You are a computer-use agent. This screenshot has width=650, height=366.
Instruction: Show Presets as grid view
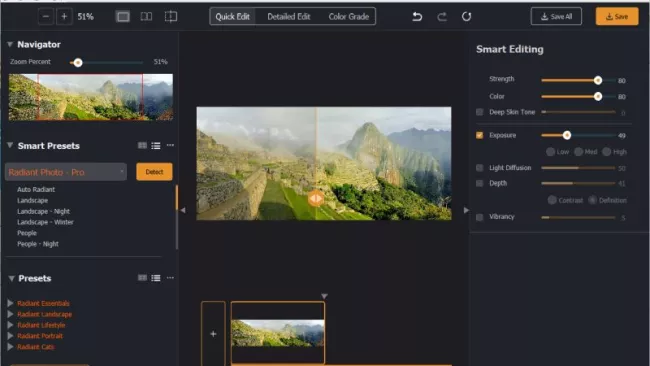(x=142, y=278)
